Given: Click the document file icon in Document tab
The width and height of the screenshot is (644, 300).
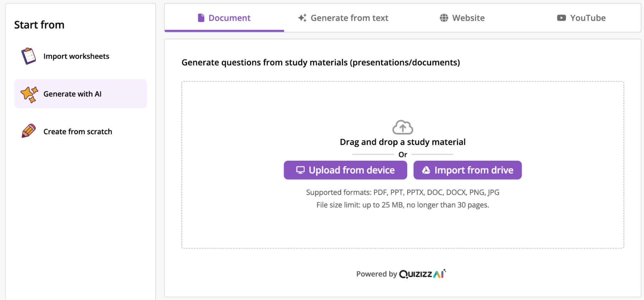Looking at the screenshot, I should 201,18.
